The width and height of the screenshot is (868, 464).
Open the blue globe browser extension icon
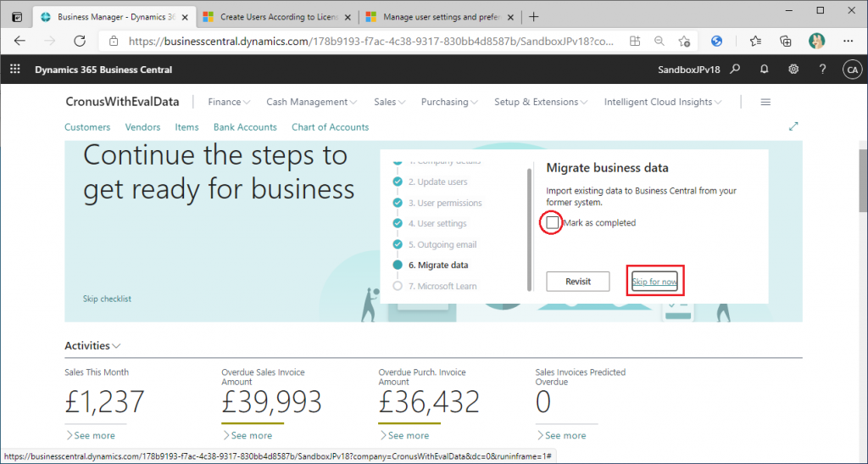(717, 41)
